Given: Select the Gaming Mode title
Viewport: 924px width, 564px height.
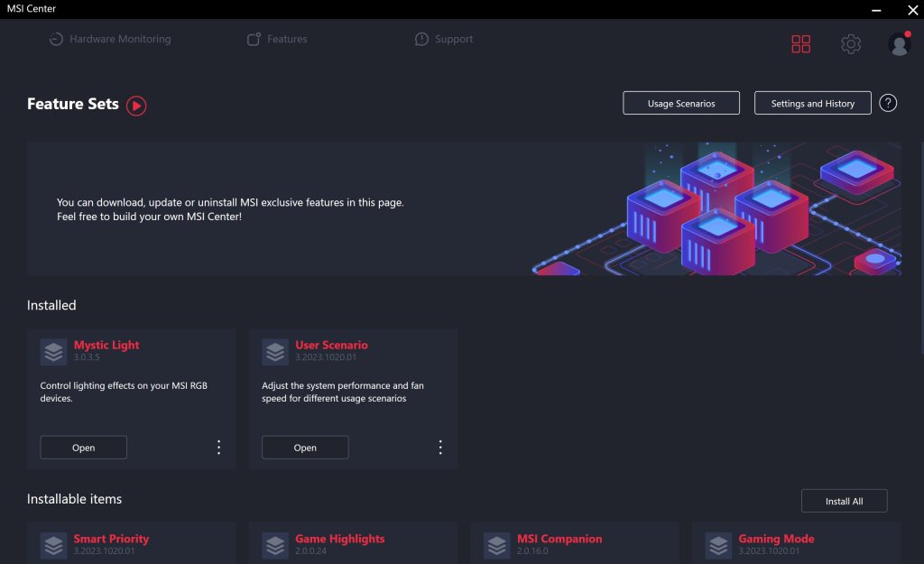Looking at the screenshot, I should 777,539.
